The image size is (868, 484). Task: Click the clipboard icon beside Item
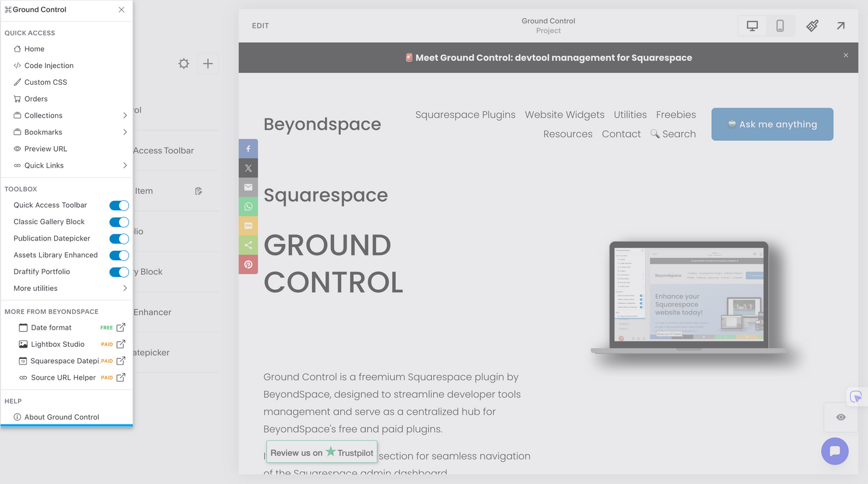click(x=198, y=191)
